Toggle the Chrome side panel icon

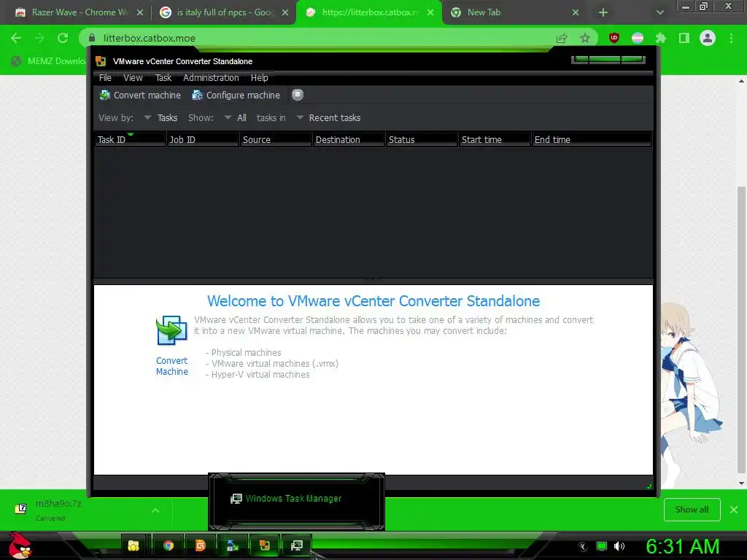(684, 38)
